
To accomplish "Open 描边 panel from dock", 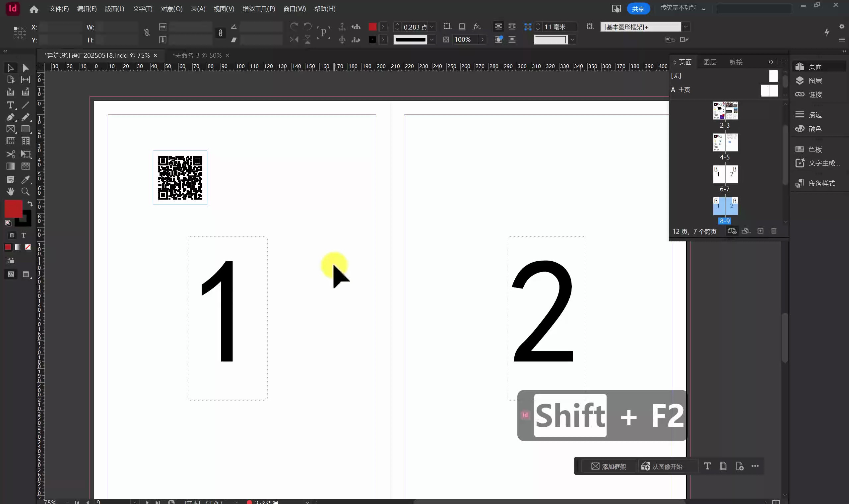I will tap(815, 115).
